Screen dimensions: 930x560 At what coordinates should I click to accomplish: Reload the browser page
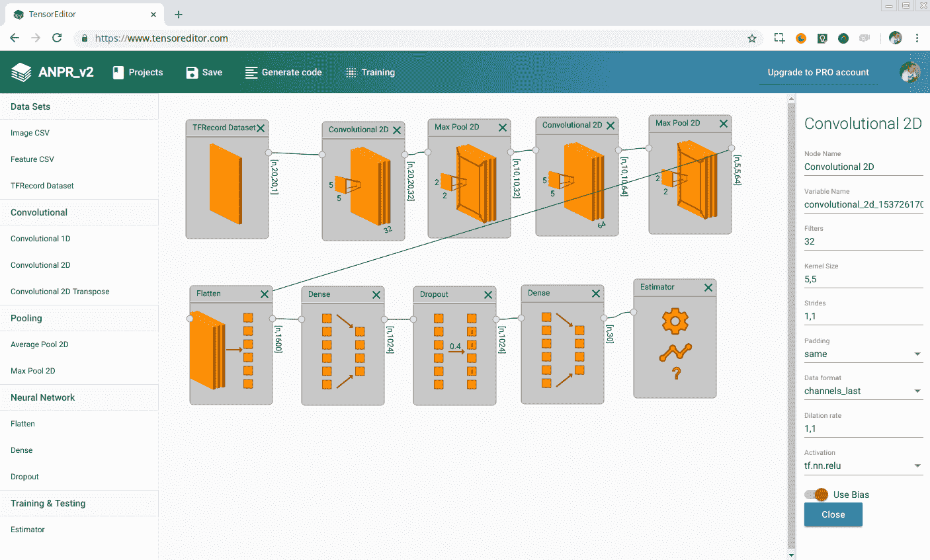(x=57, y=38)
